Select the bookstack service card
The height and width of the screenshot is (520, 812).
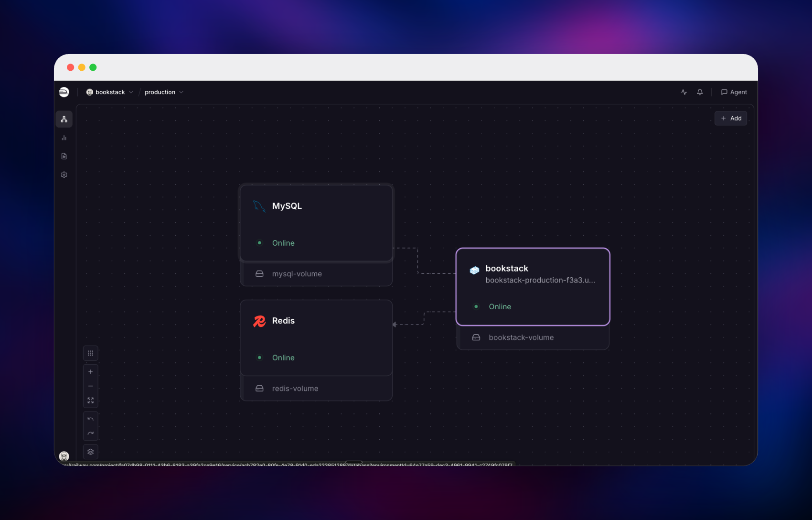(533, 287)
